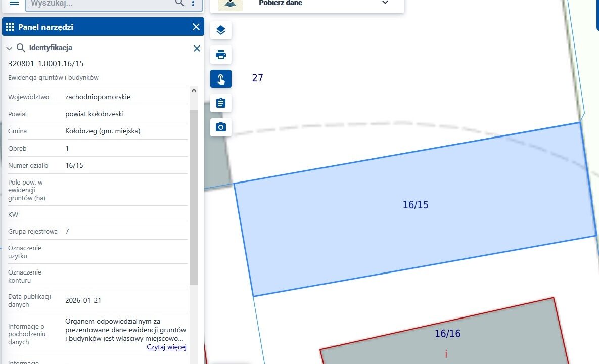Viewport: 599px width, 364px height.
Task: Click the scrollbar up arrow in attribute list
Action: click(194, 91)
